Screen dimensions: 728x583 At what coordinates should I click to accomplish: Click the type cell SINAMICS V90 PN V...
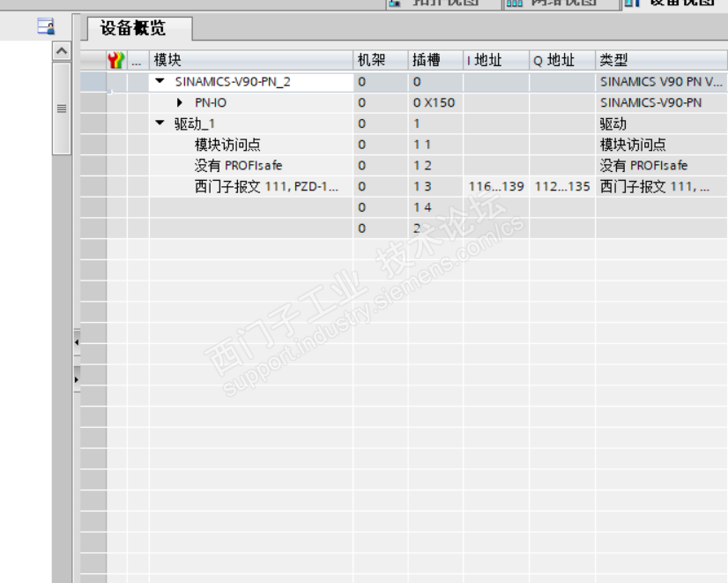[x=662, y=82]
